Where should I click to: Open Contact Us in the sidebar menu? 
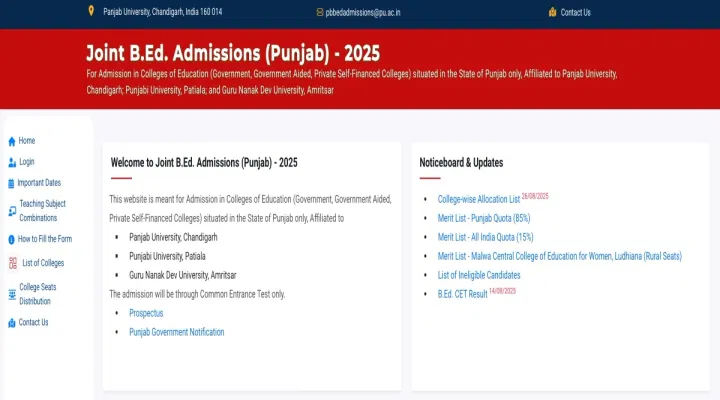click(x=33, y=322)
